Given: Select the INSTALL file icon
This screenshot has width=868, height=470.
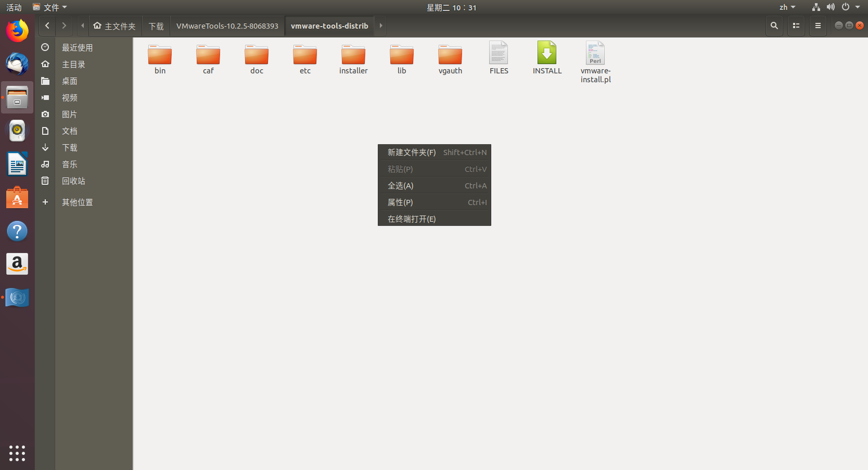Looking at the screenshot, I should [x=547, y=53].
